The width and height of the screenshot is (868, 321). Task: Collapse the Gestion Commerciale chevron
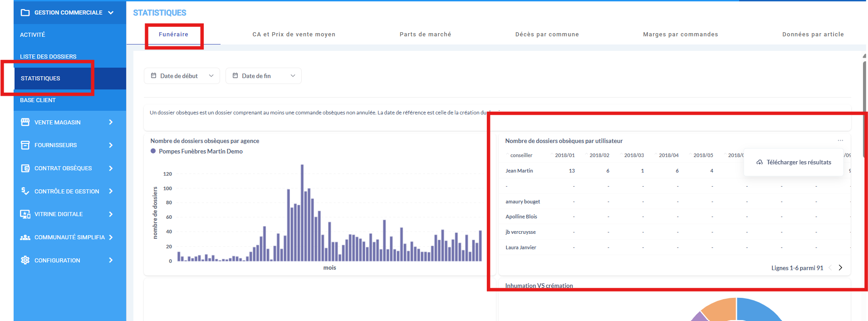pyautogui.click(x=111, y=13)
